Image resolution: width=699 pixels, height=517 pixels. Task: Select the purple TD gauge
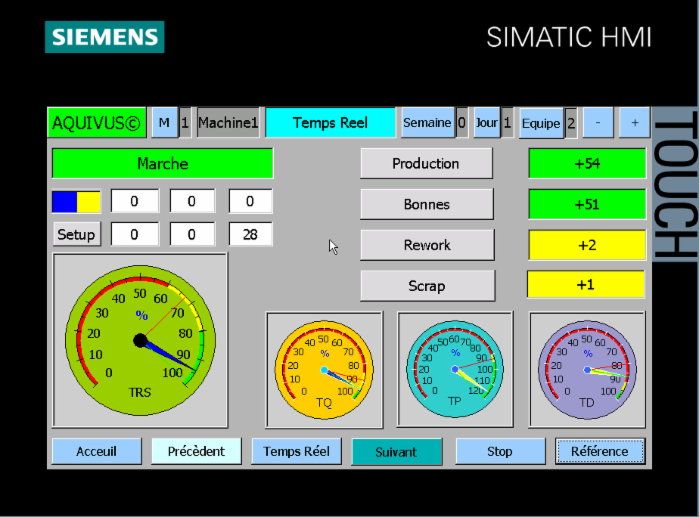(587, 369)
